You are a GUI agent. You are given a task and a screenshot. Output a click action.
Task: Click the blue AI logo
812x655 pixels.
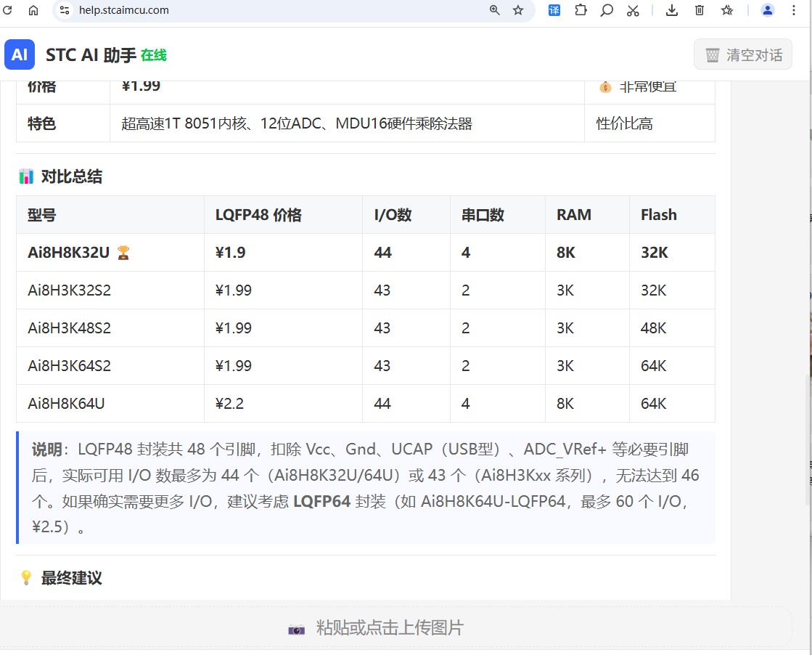[x=20, y=54]
